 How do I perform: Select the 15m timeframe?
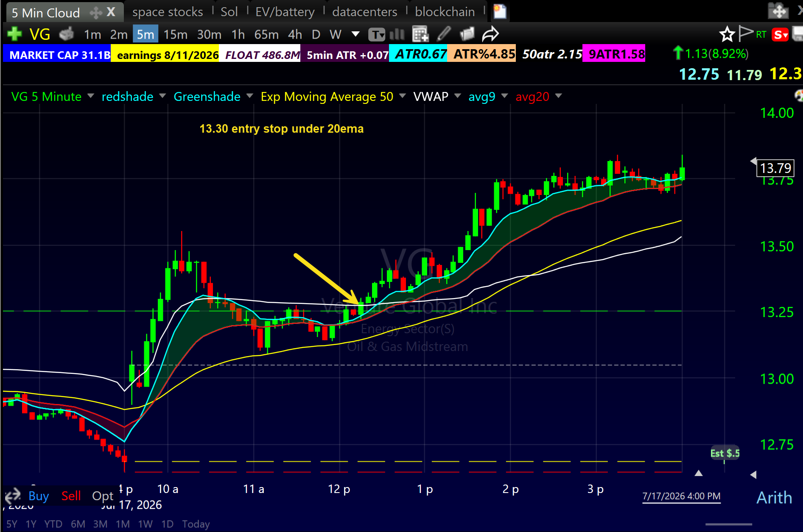click(176, 34)
